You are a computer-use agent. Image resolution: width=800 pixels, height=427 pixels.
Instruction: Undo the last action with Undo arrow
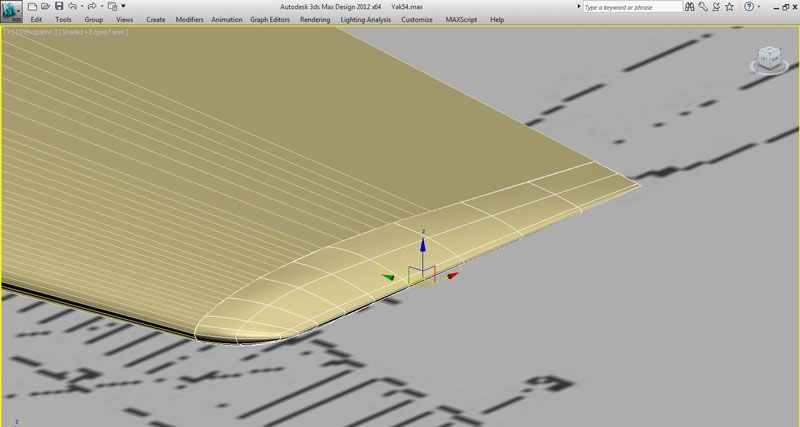point(72,7)
